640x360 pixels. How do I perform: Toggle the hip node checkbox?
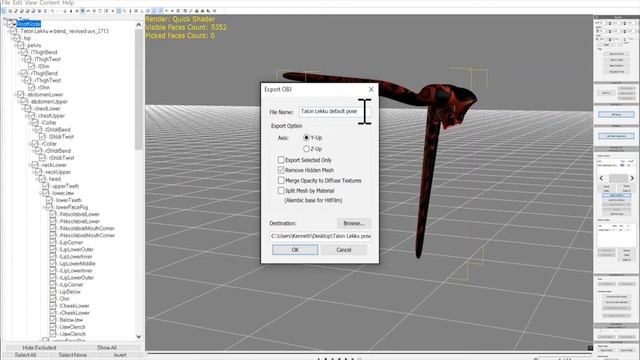[x=17, y=38]
